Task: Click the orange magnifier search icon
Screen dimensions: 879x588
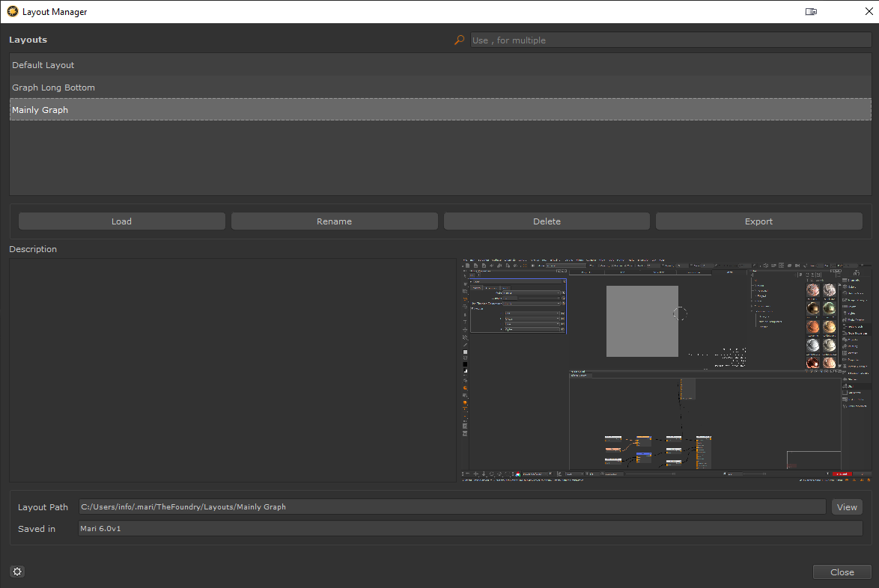Action: [459, 40]
